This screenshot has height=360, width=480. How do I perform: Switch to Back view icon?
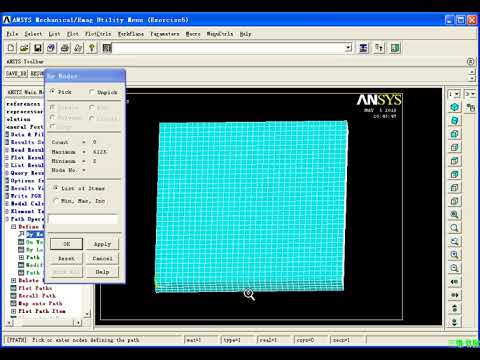click(454, 174)
